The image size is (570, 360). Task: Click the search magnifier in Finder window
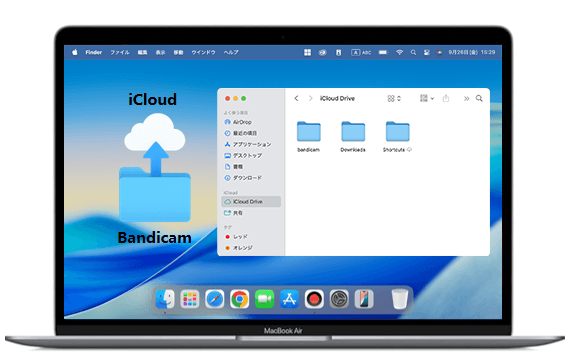click(x=479, y=98)
